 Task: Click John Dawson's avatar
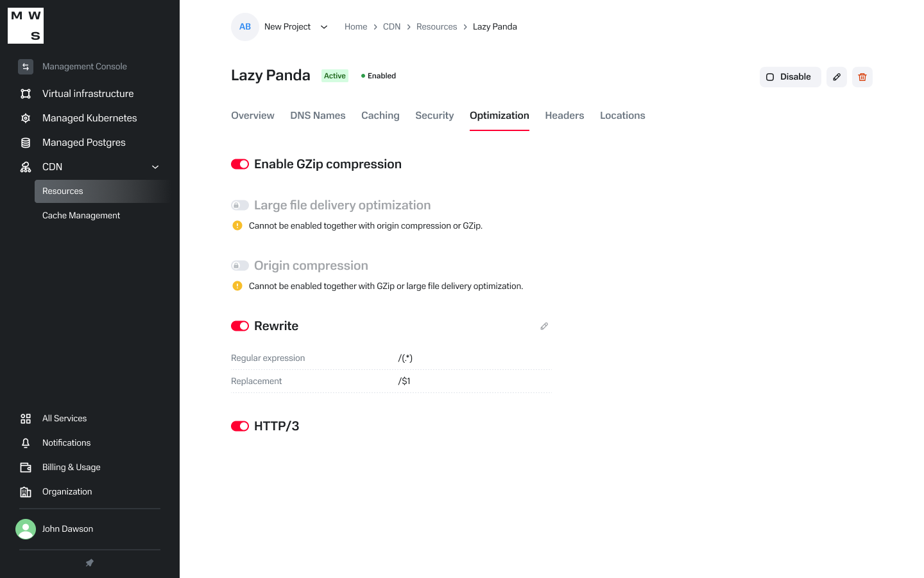pos(26,529)
